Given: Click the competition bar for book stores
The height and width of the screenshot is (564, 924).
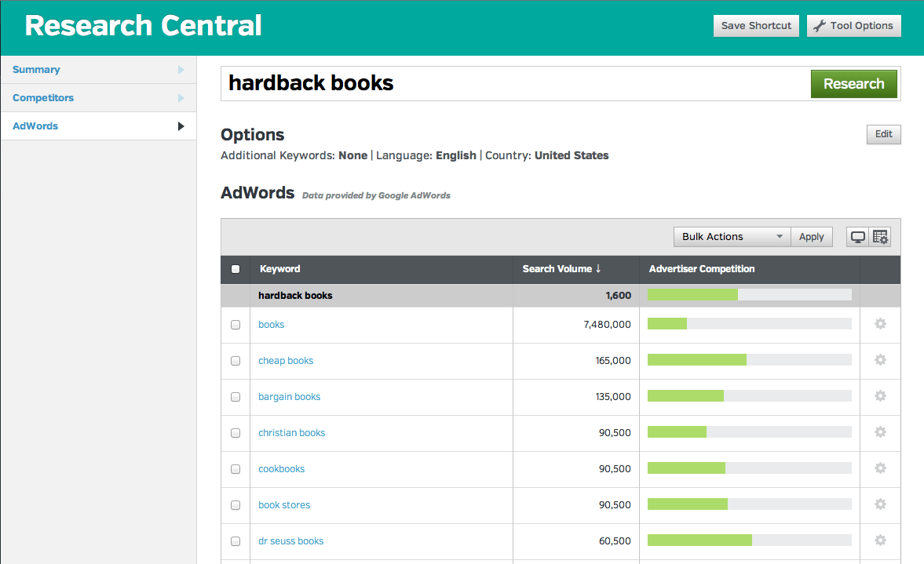Looking at the screenshot, I should coord(750,504).
